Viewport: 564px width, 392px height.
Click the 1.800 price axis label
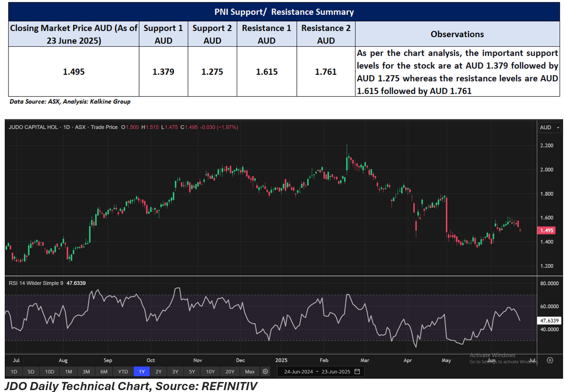click(x=547, y=194)
